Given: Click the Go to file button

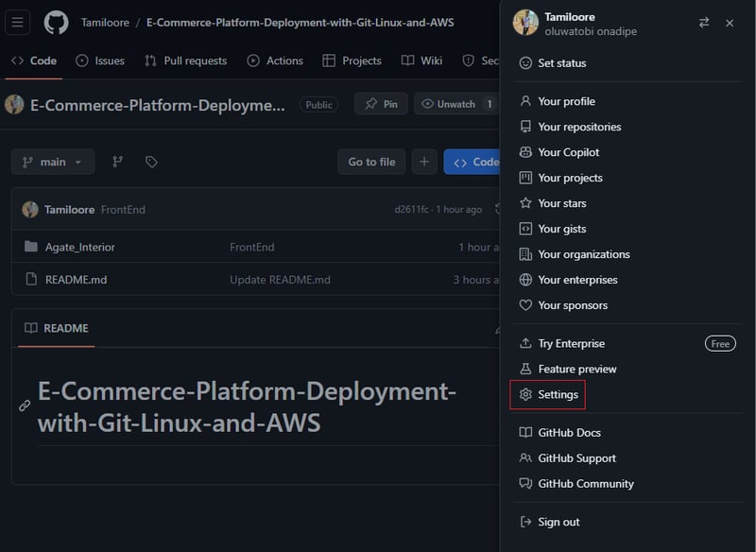Looking at the screenshot, I should click(371, 162).
